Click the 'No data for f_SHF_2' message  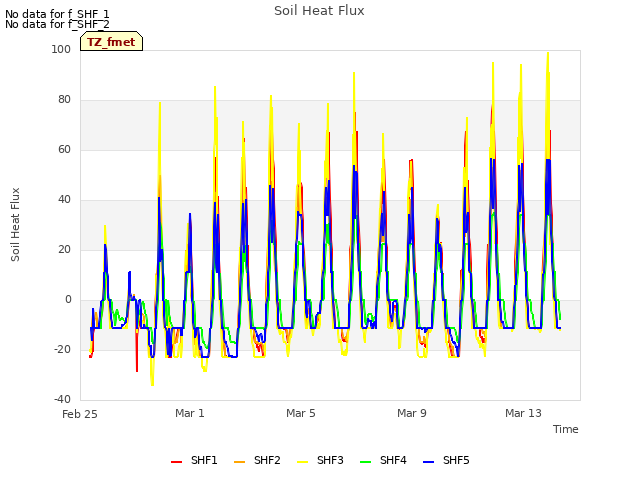(57, 24)
